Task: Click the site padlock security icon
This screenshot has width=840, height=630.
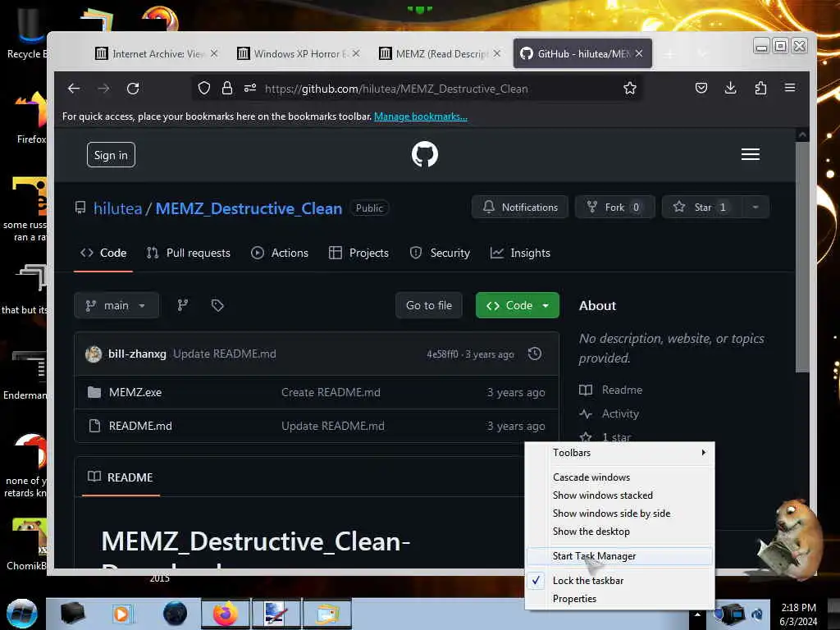Action: [227, 88]
